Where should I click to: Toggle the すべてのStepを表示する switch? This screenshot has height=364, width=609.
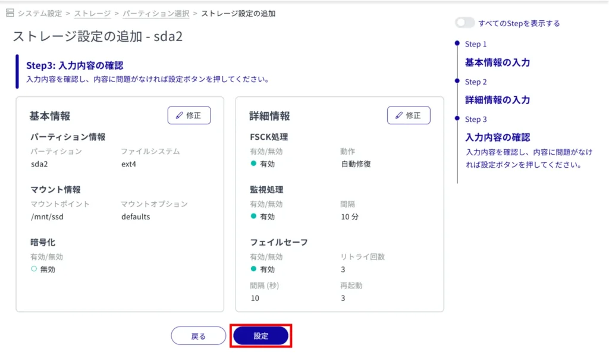point(464,23)
